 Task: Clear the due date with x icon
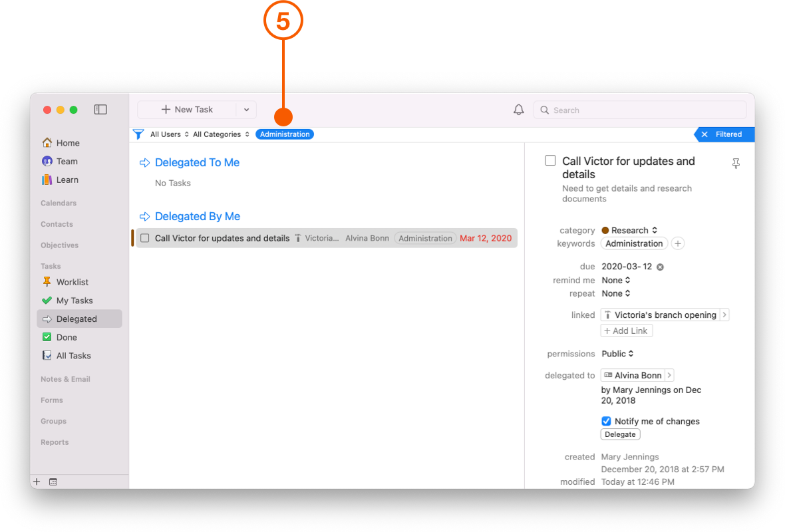tap(660, 267)
